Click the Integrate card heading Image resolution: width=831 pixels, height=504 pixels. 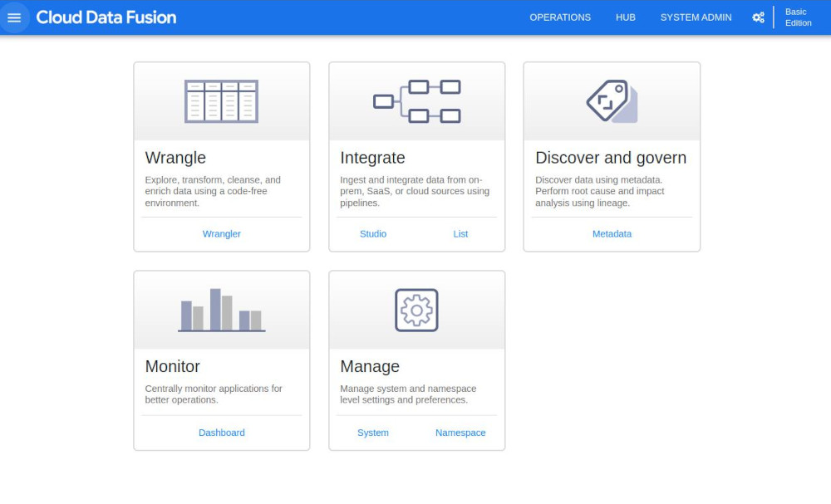372,158
